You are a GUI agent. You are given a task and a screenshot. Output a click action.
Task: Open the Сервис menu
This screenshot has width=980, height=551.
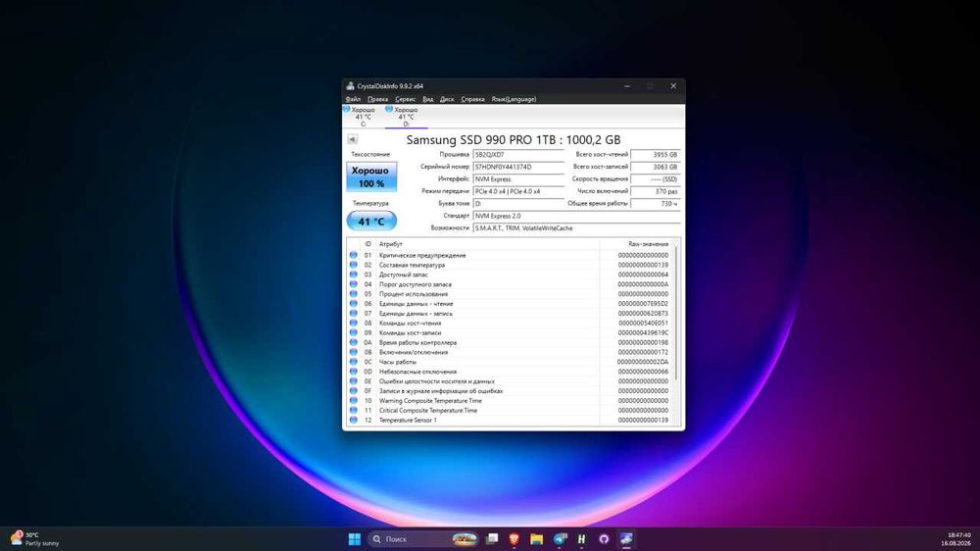coord(405,99)
